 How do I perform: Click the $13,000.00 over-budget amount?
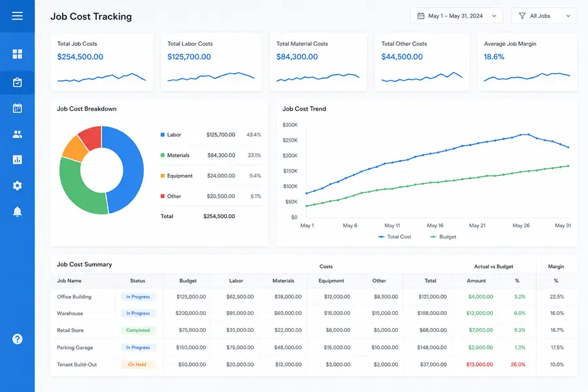(480, 365)
